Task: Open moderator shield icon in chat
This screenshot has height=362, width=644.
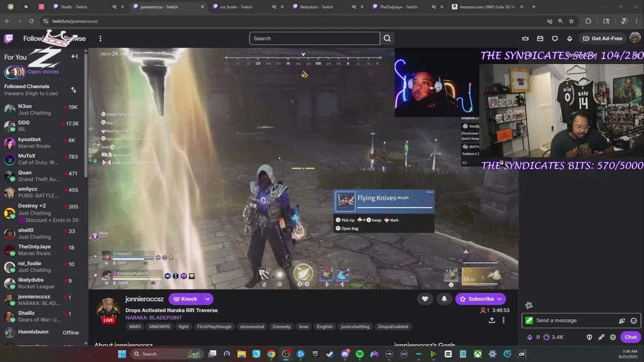Action: (590, 337)
